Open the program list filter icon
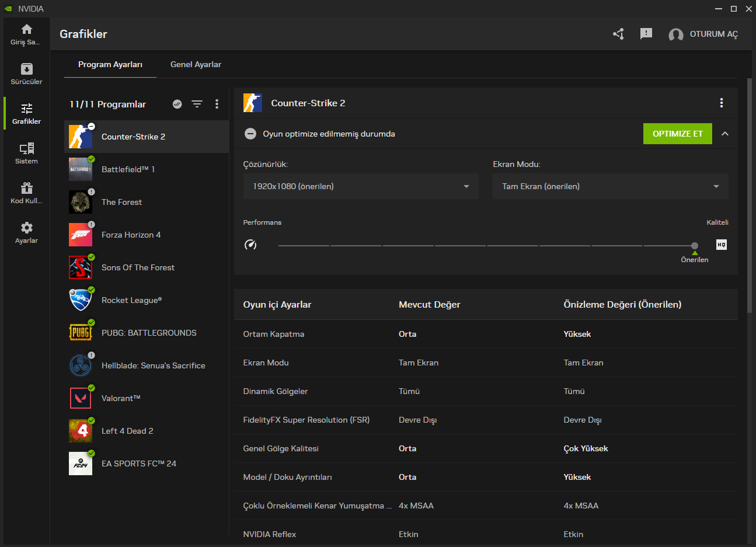Screen dimensions: 756x547 (x=197, y=104)
